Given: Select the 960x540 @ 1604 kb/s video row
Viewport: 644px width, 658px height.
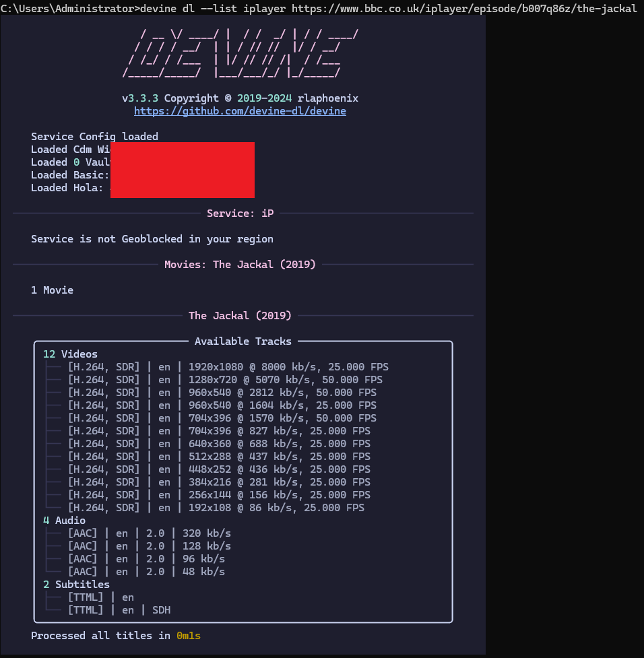Looking at the screenshot, I should tap(222, 405).
